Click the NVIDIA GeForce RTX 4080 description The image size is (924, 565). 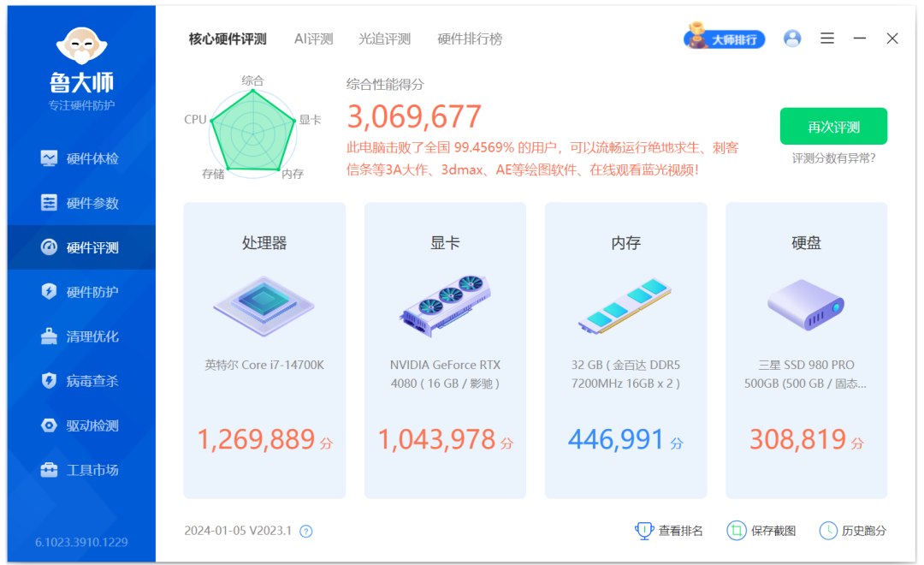445,374
